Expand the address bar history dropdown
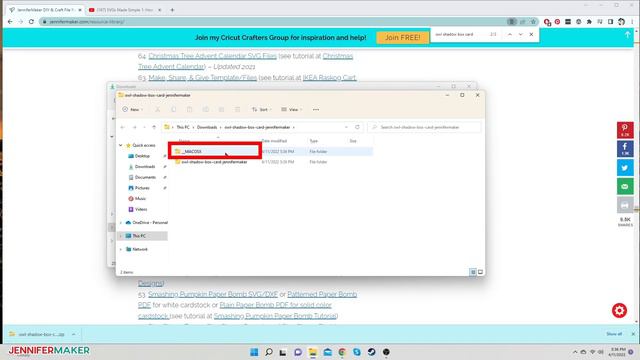This screenshot has width=640, height=360. pos(346,127)
